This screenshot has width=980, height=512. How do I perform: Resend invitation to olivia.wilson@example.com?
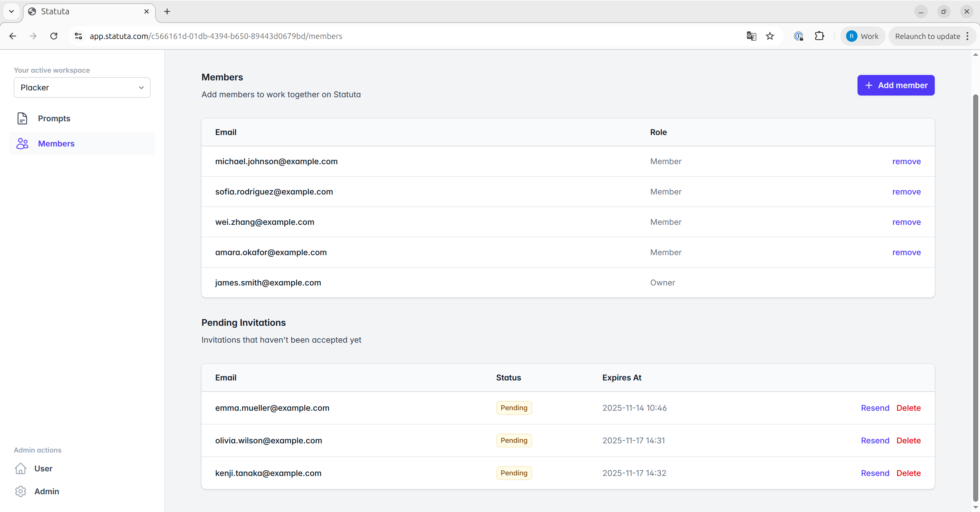click(x=875, y=440)
